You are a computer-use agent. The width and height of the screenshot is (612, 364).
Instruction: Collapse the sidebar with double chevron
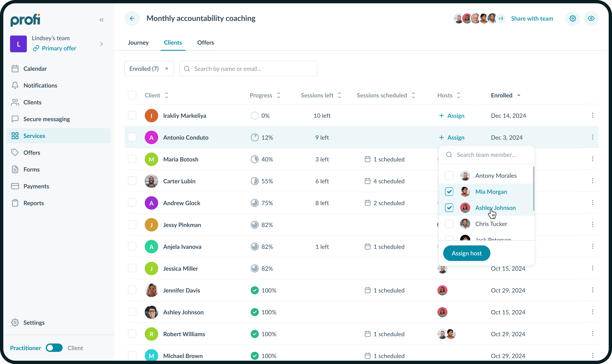[101, 20]
